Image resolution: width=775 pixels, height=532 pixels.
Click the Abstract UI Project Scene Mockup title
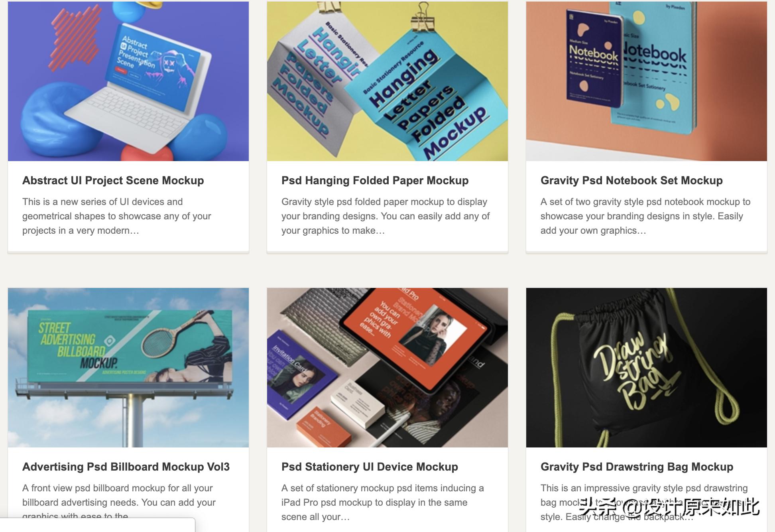pyautogui.click(x=113, y=181)
